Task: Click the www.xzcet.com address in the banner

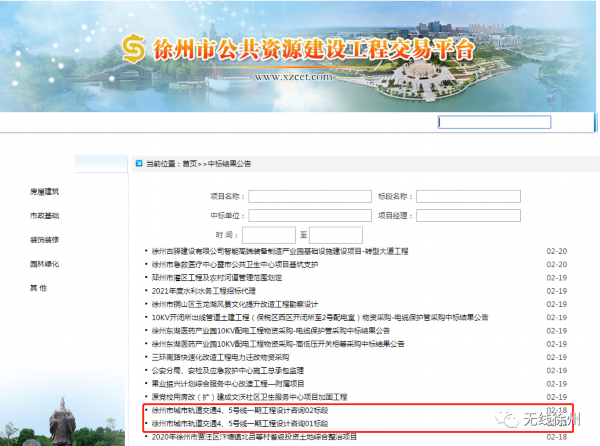Action: tap(293, 77)
